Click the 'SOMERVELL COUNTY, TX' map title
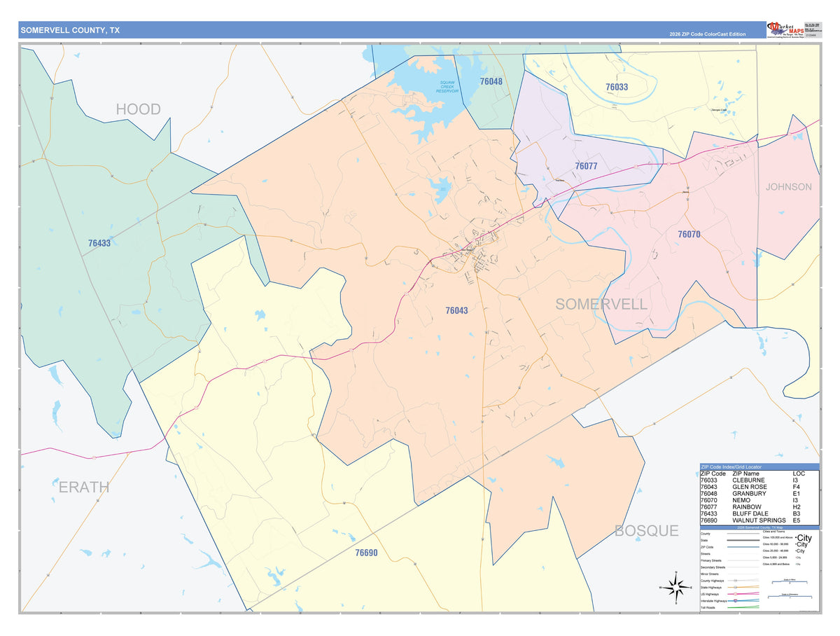The image size is (840, 636). [70, 30]
